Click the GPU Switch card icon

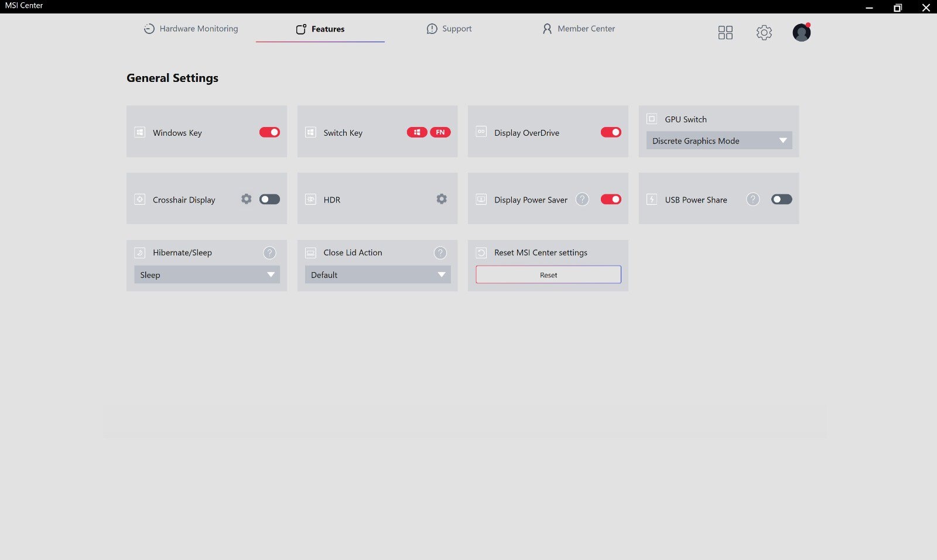pos(651,119)
